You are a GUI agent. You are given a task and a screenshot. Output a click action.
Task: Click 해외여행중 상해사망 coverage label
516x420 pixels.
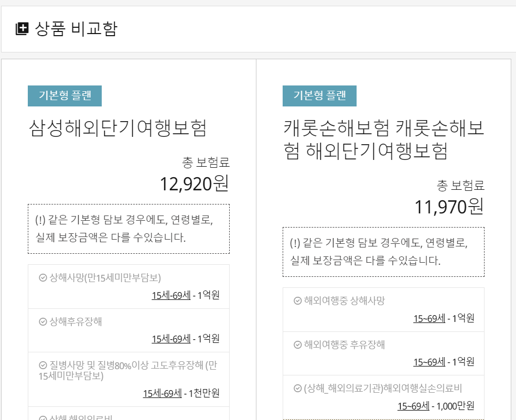click(x=344, y=301)
